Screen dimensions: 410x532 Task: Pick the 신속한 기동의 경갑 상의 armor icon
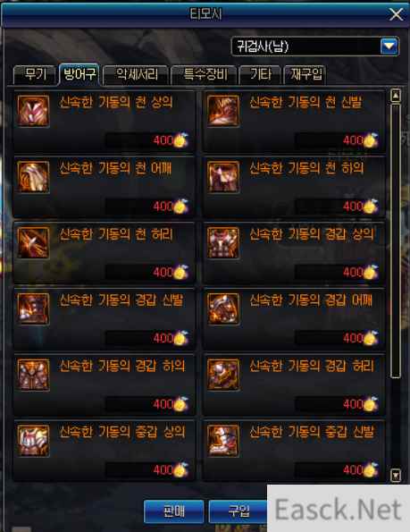click(x=223, y=243)
